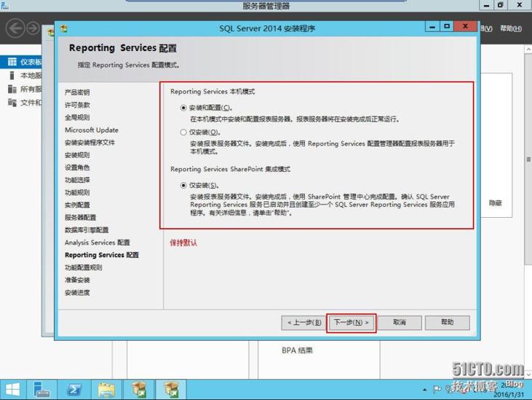
Task: Click 功能配置规则 step in sidebar
Action: 84,267
